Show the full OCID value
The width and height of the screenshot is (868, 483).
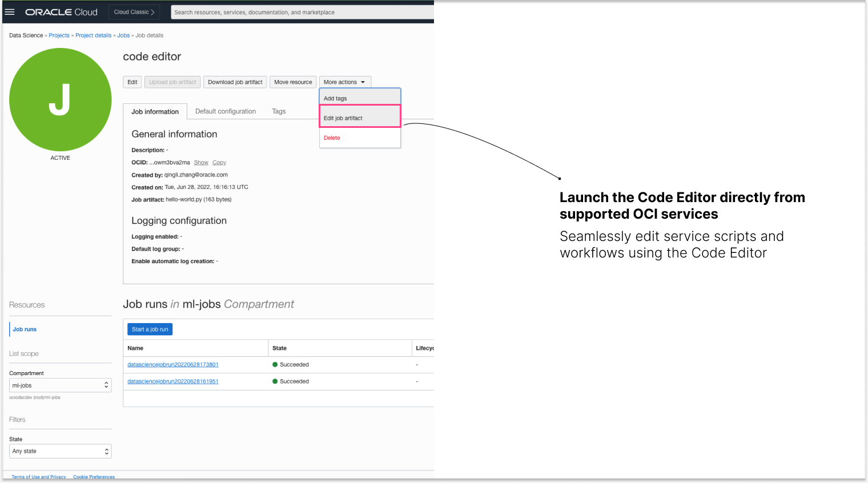[x=201, y=162]
